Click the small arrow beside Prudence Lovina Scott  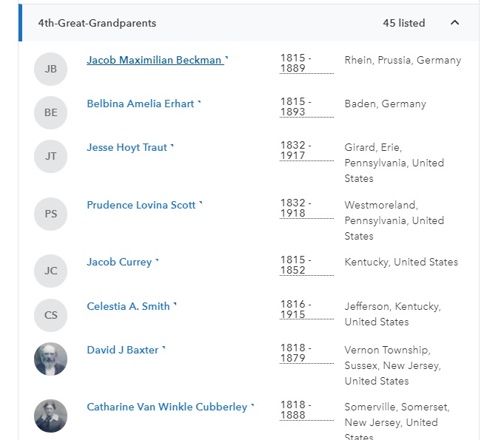coord(201,203)
